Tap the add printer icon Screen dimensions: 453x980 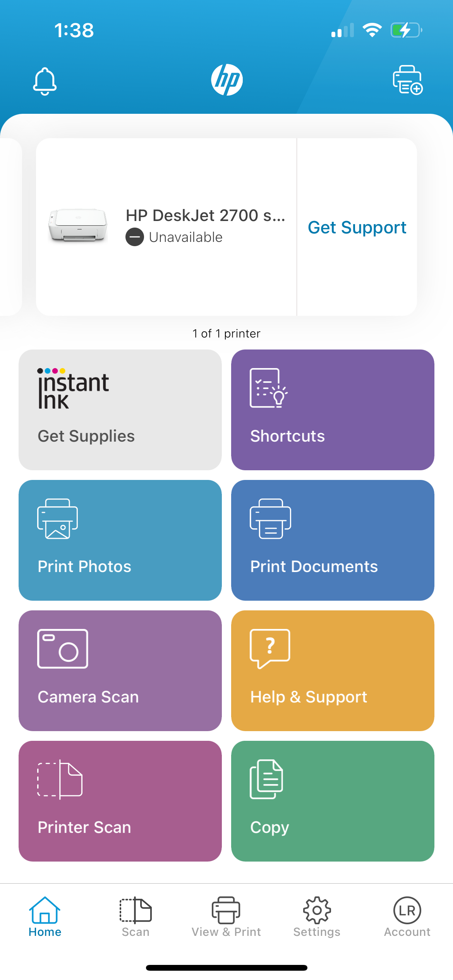point(407,80)
